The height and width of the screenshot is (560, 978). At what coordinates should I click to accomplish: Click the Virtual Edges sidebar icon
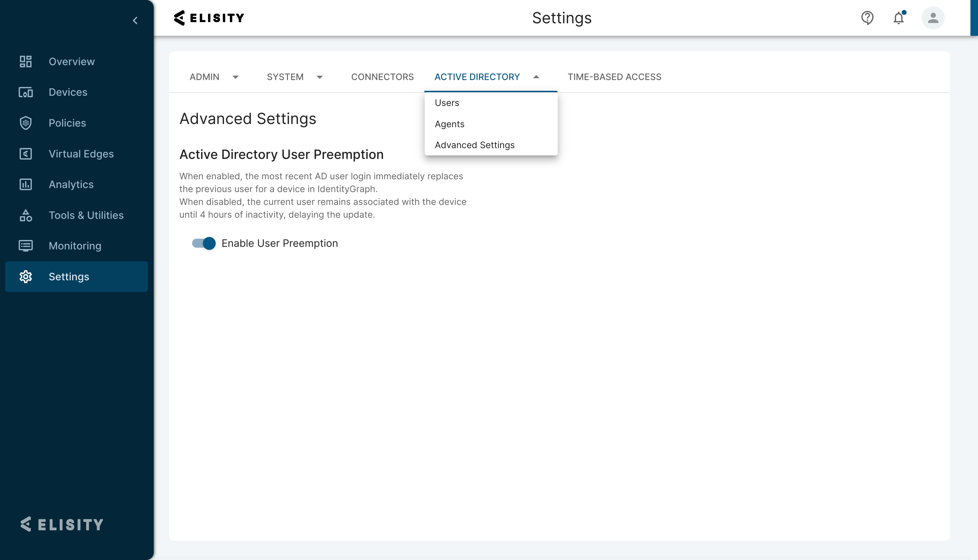[x=26, y=153]
